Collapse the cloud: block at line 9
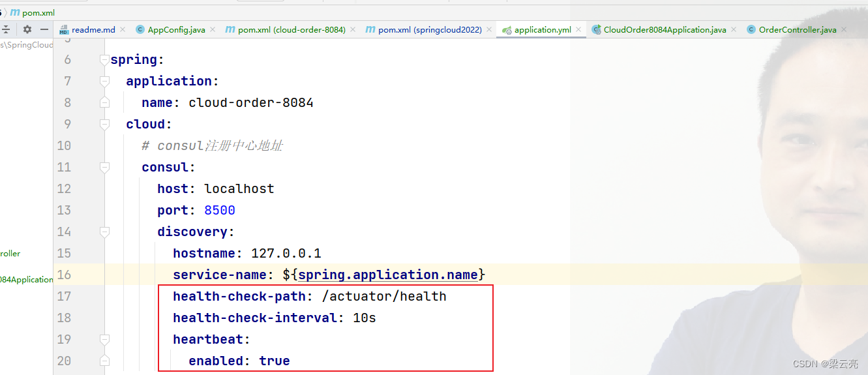Viewport: 868px width, 375px height. click(x=104, y=124)
